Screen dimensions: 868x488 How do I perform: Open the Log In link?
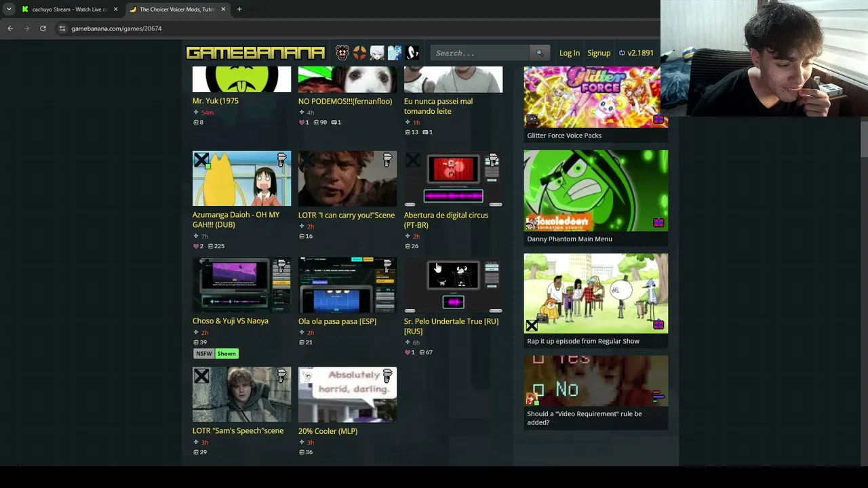(570, 53)
